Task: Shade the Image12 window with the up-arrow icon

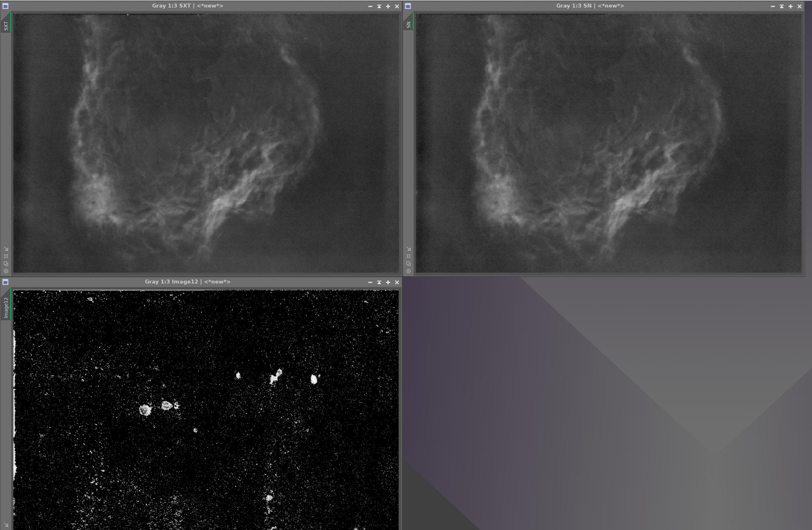Action: pyautogui.click(x=379, y=282)
